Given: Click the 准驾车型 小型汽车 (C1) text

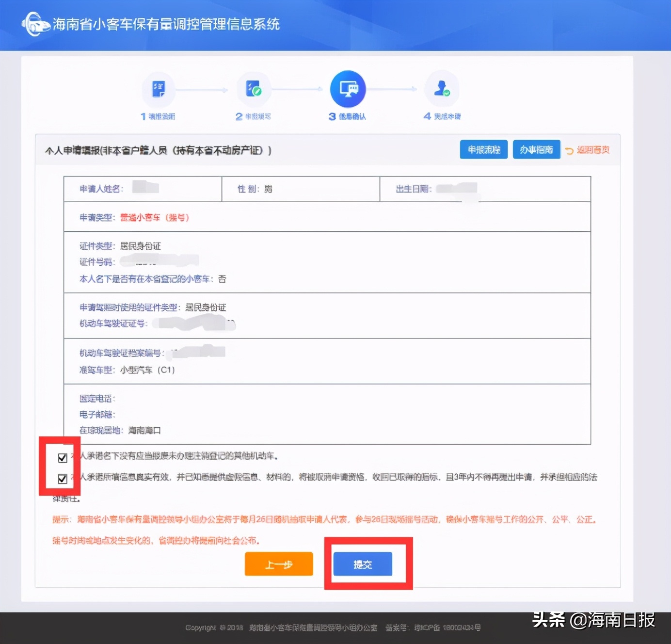Looking at the screenshot, I should coord(127,370).
